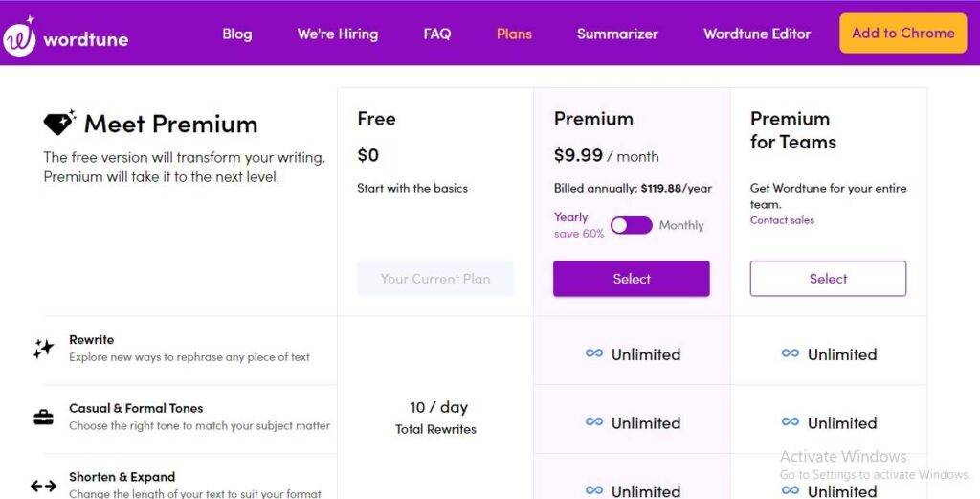Click infinity icon in Teams Rewrite row

(x=791, y=353)
